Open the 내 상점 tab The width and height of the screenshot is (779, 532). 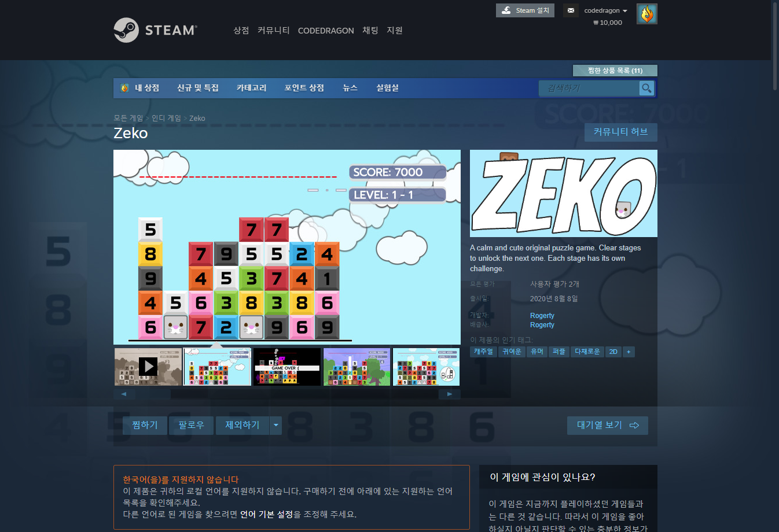coord(147,88)
